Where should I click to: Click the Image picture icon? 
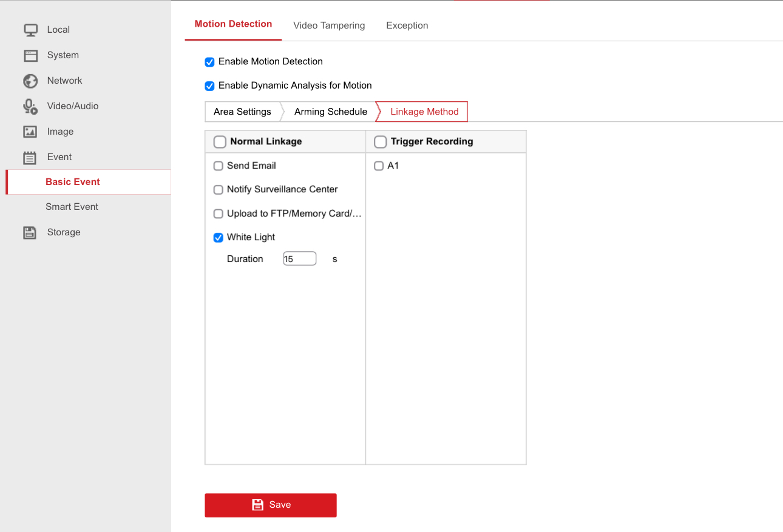(30, 132)
